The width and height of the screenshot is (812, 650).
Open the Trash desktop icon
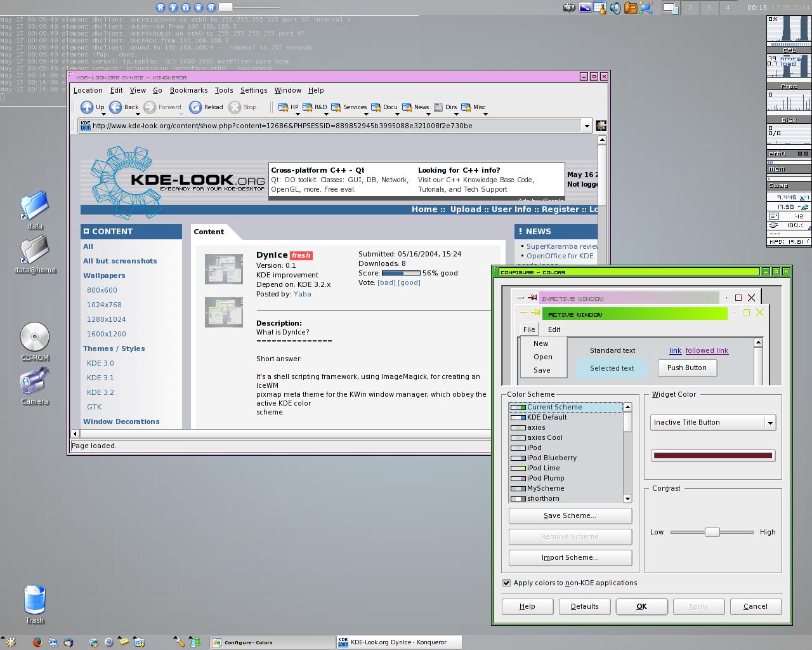tap(34, 600)
